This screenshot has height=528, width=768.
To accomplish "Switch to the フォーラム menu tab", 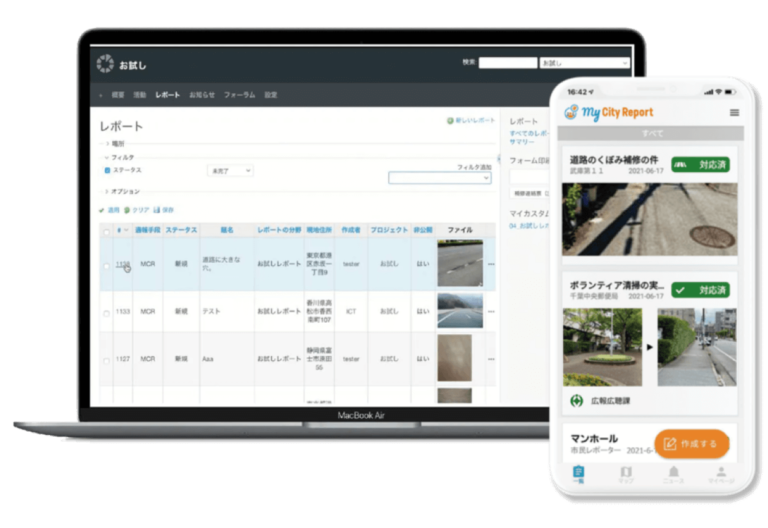I will (x=239, y=94).
